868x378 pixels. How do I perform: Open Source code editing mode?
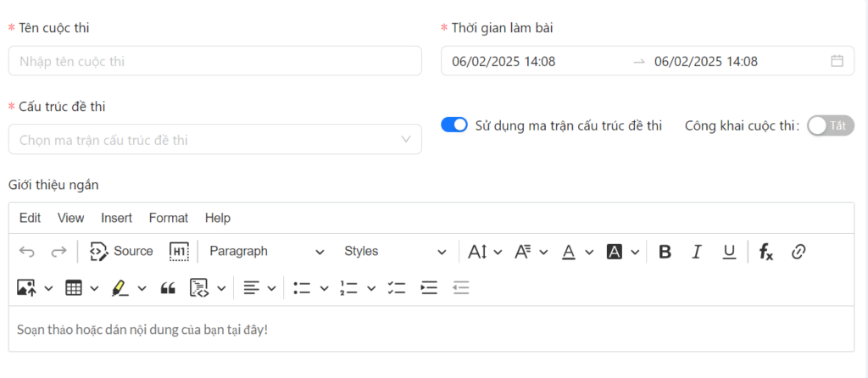tap(121, 251)
